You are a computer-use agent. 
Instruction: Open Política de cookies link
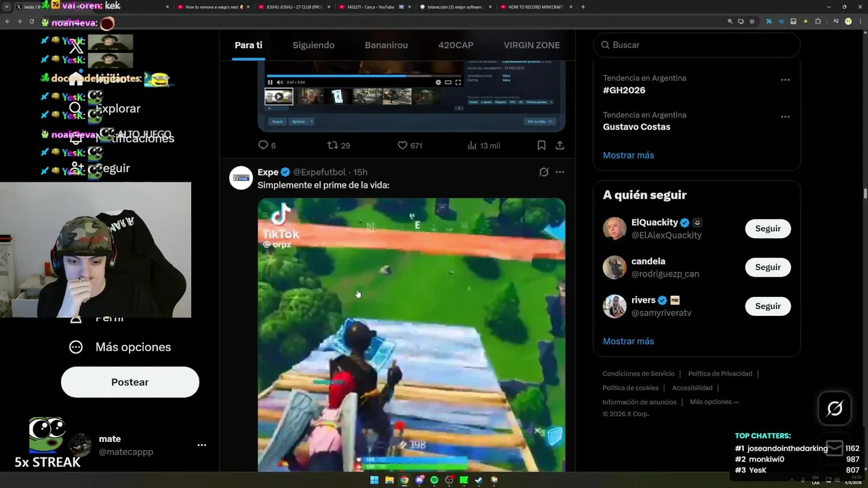(x=631, y=388)
